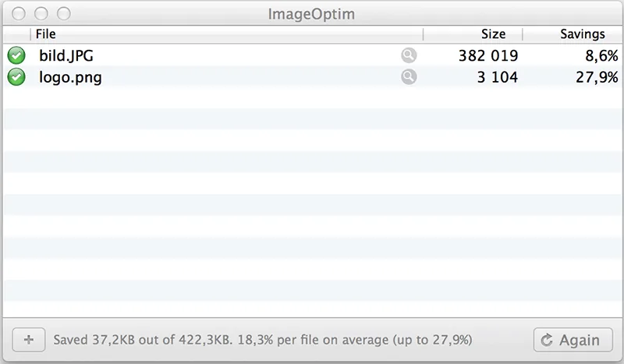Click the magnifier icon in logo.png row
Screen dimensions: 624x364
[409, 77]
